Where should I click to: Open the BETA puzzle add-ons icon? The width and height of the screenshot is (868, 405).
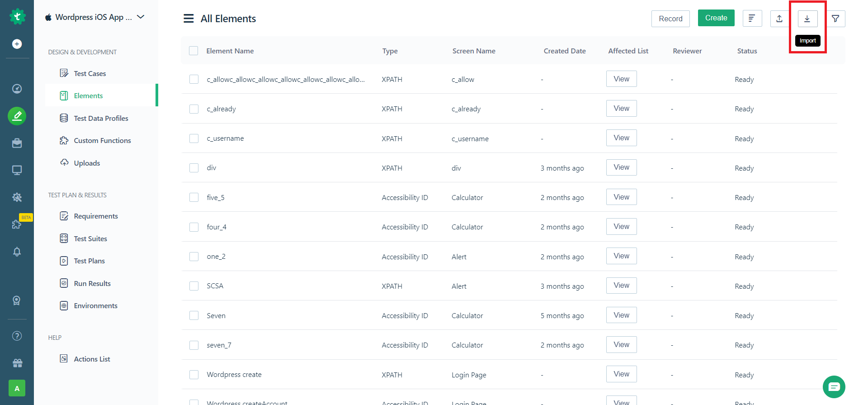tap(17, 224)
